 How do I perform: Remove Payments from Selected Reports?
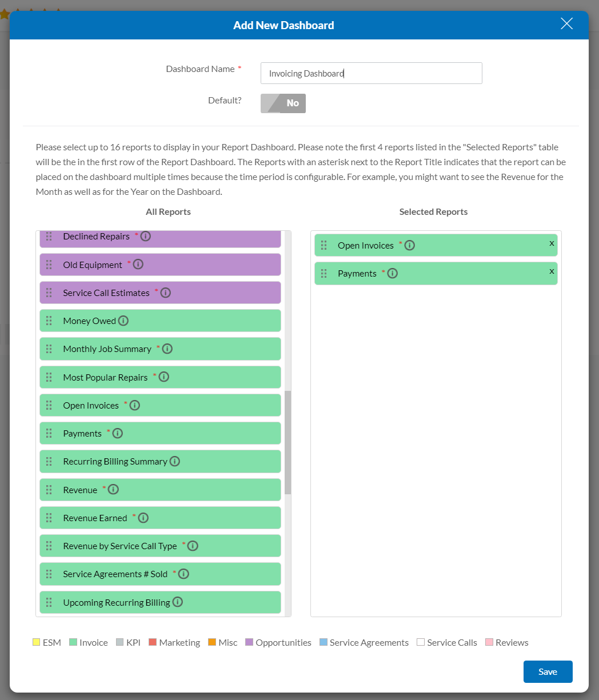click(x=552, y=271)
